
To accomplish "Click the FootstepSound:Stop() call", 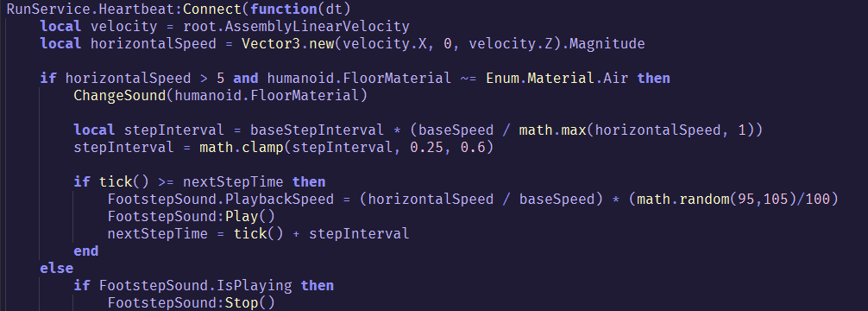I will 192,302.
